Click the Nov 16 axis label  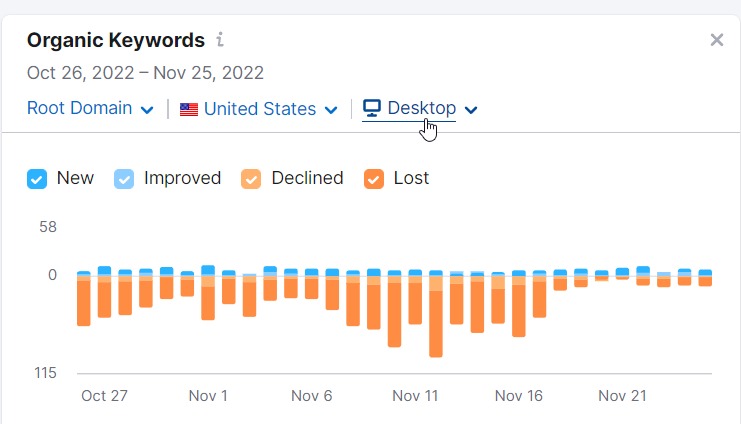coord(518,396)
